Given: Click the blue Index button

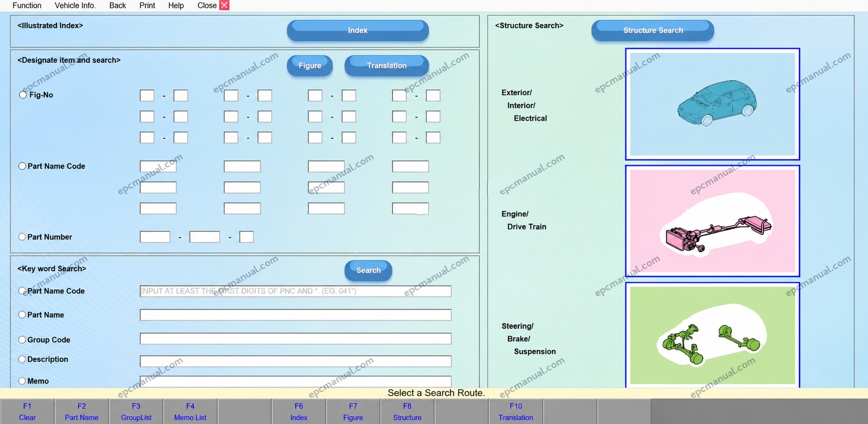Looking at the screenshot, I should pyautogui.click(x=358, y=30).
